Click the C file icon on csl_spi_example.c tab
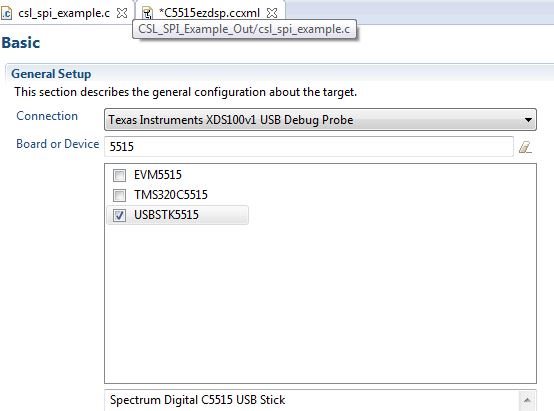The height and width of the screenshot is (411, 554). pyautogui.click(x=7, y=13)
